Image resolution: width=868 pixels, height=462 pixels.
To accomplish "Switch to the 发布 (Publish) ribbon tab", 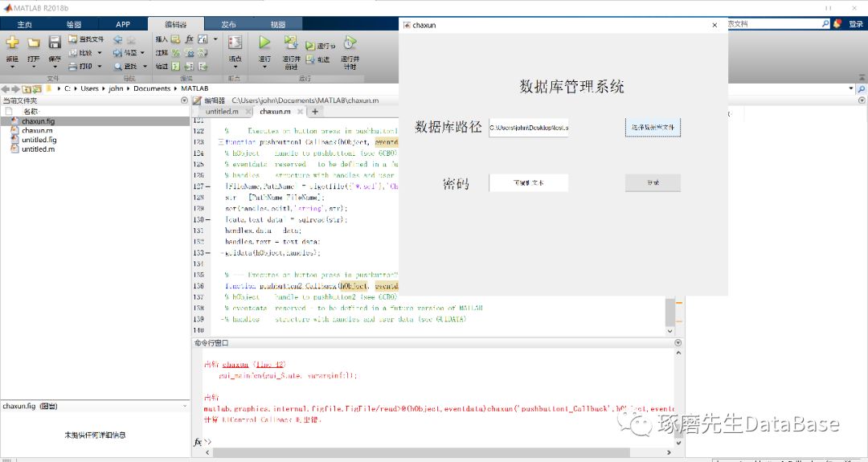I will [228, 24].
